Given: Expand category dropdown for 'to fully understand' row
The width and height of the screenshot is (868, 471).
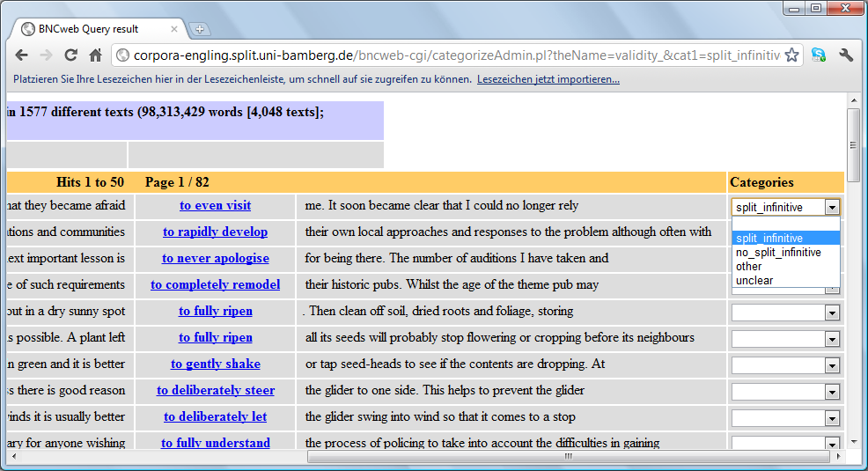Looking at the screenshot, I should (832, 444).
